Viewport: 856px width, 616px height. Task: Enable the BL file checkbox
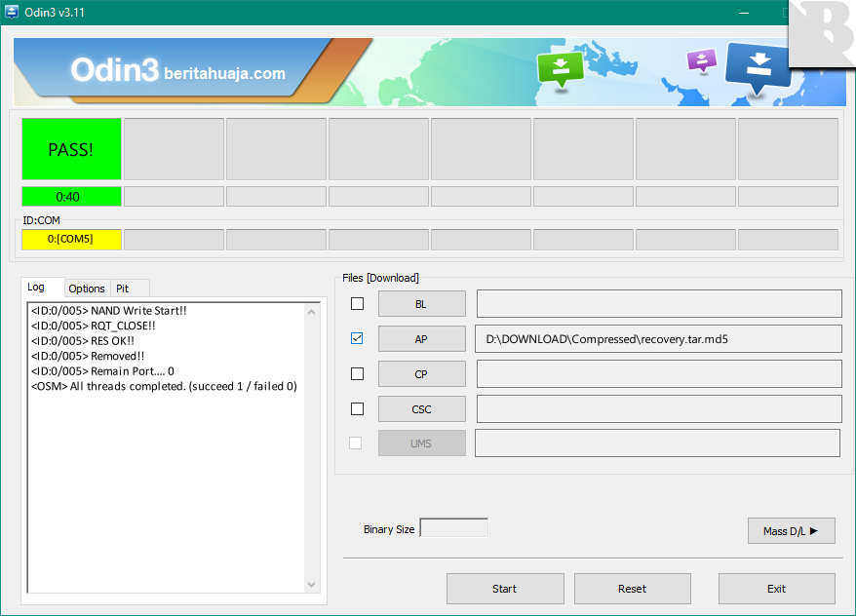point(357,303)
